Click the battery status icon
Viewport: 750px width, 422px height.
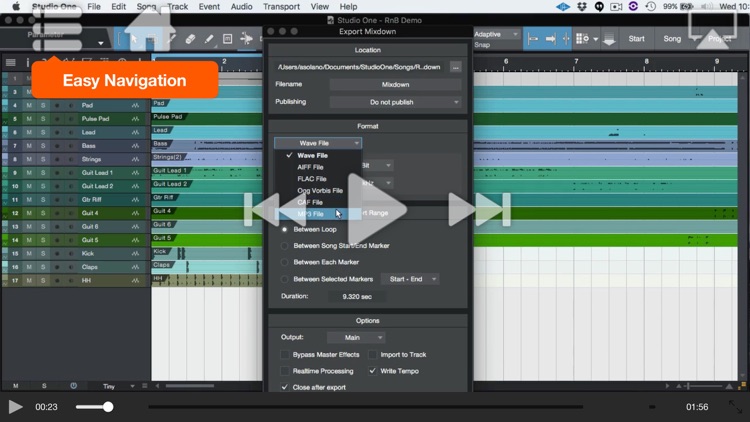(687, 7)
